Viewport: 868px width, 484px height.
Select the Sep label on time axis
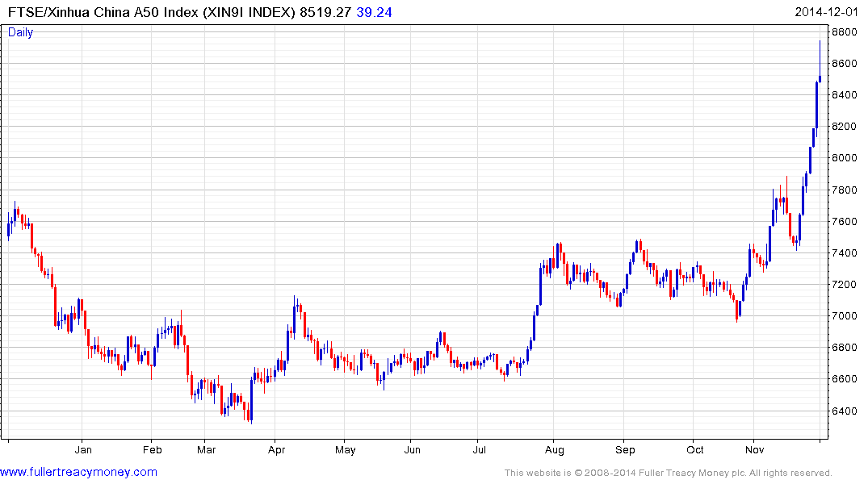(625, 449)
